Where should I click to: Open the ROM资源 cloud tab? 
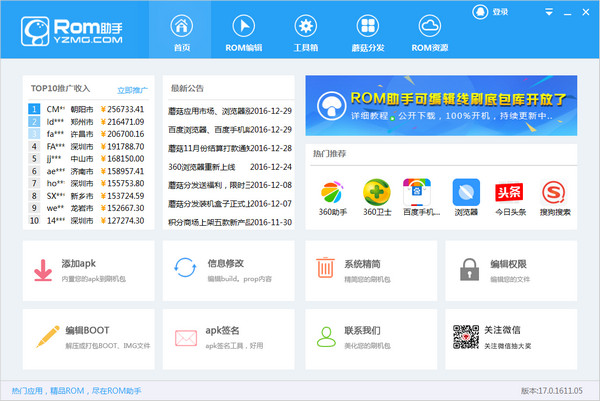point(430,30)
